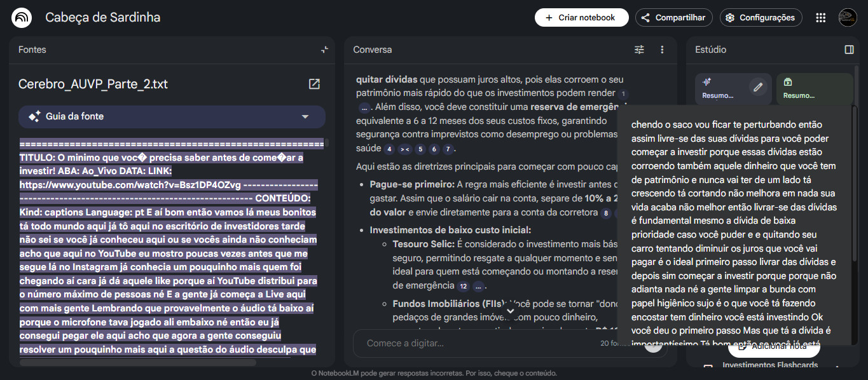Click the Criar notebook button
The image size is (868, 380).
click(x=581, y=18)
